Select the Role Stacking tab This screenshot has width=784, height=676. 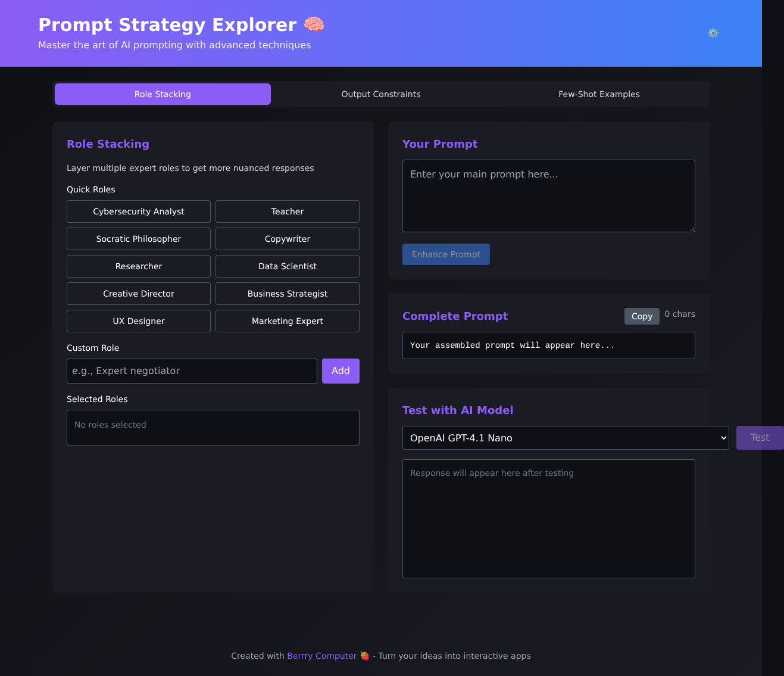[162, 94]
